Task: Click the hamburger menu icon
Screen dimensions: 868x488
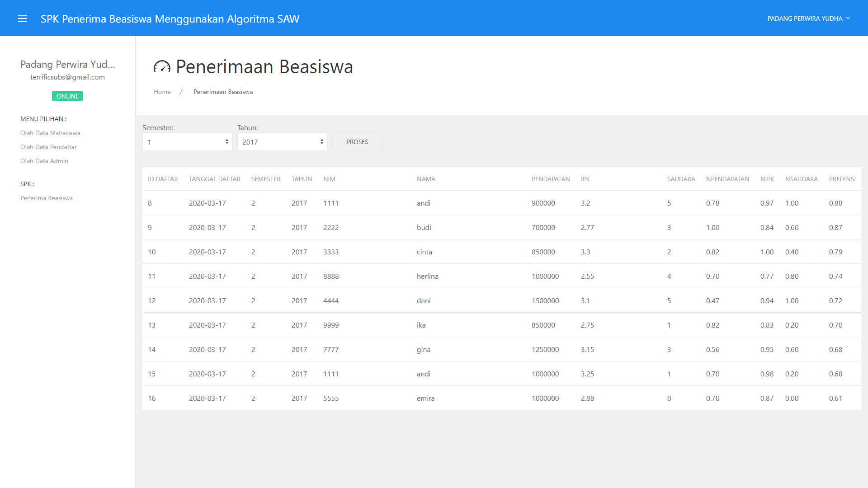Action: coord(23,19)
